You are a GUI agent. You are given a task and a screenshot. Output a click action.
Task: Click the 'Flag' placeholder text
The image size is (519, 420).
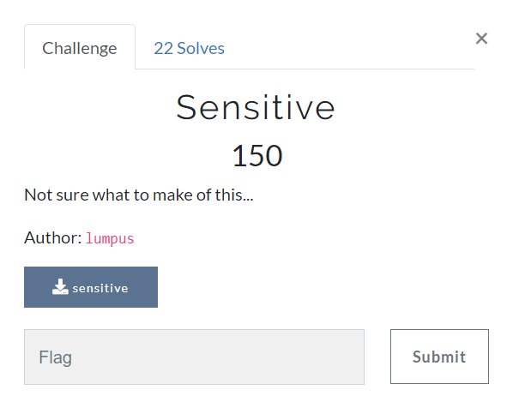(x=55, y=357)
